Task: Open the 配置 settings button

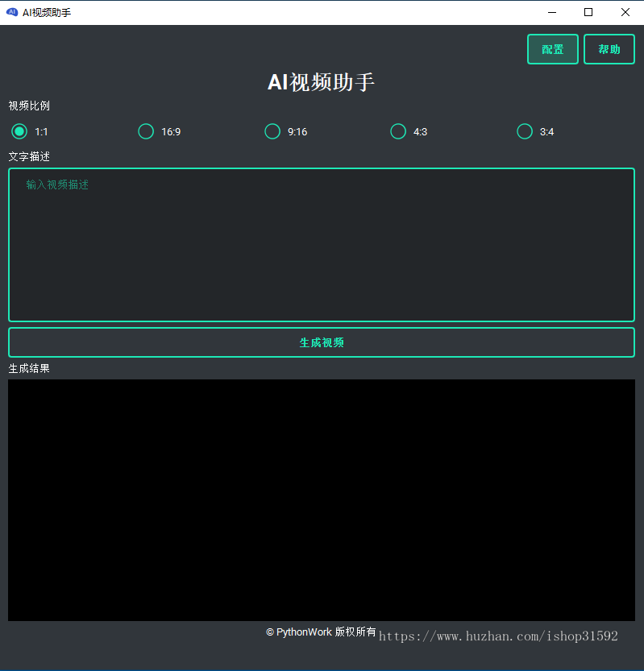Action: tap(552, 49)
